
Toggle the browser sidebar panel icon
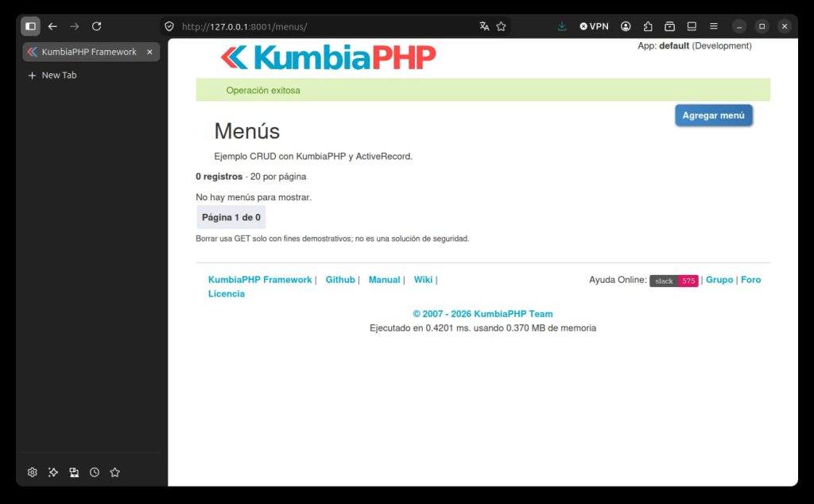click(31, 26)
